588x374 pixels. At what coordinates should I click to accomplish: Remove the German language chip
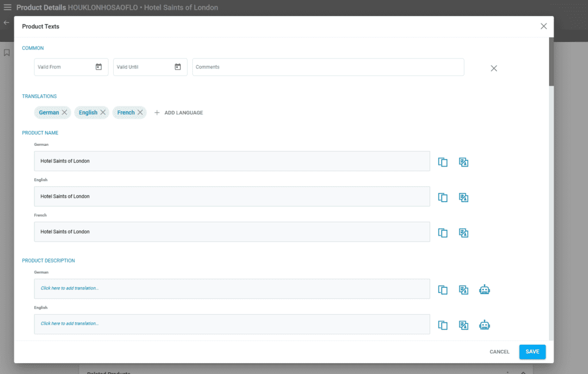(x=64, y=113)
